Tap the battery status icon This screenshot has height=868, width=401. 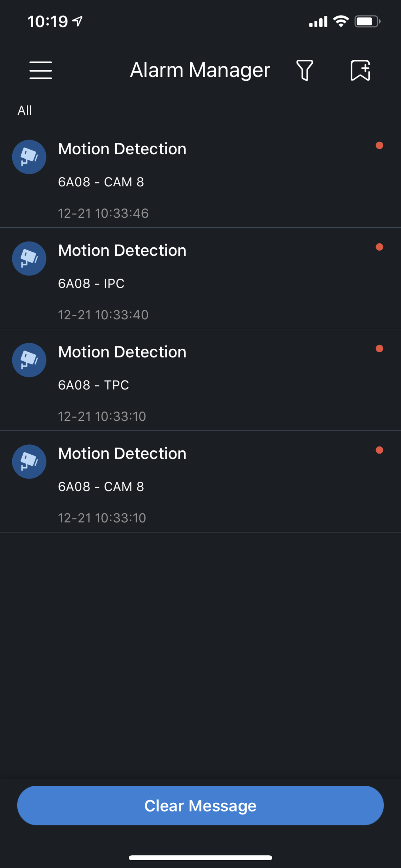(x=367, y=22)
